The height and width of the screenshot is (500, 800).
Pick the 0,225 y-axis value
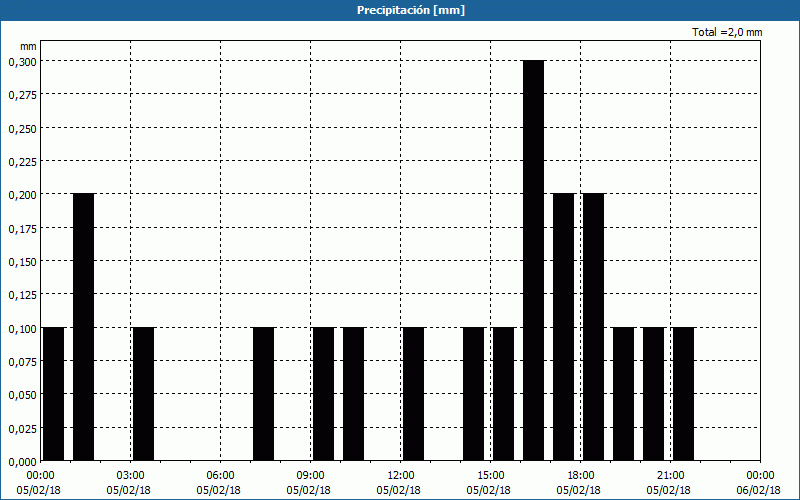point(23,162)
